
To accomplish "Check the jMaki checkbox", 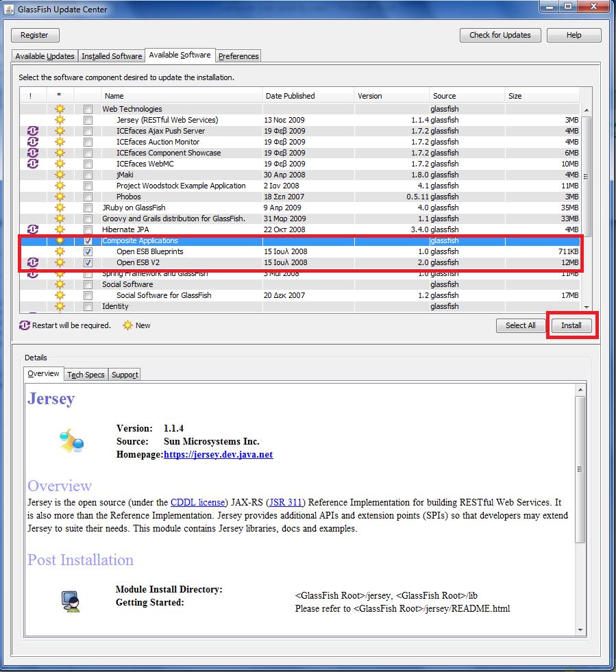I will (x=88, y=175).
